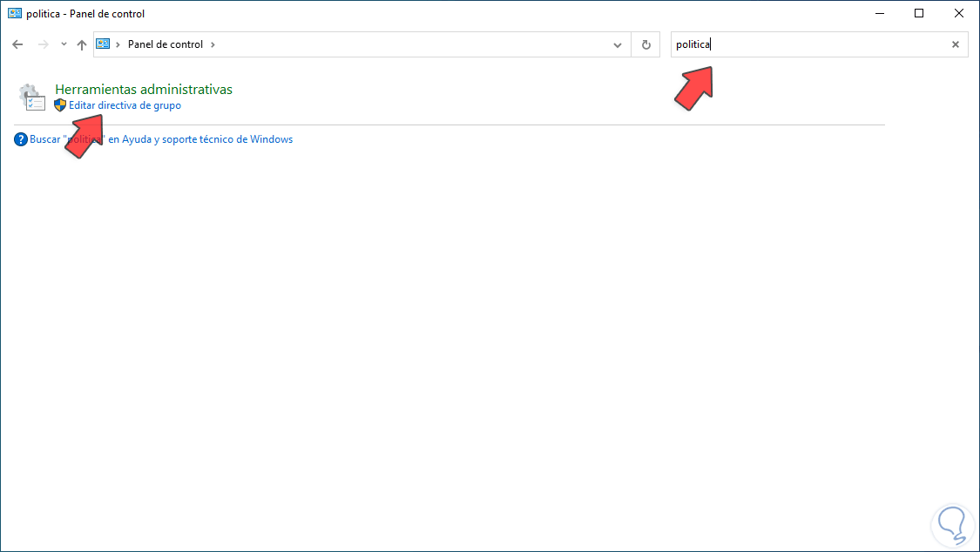Image resolution: width=980 pixels, height=552 pixels.
Task: Refresh the Control Panel view
Action: (646, 45)
